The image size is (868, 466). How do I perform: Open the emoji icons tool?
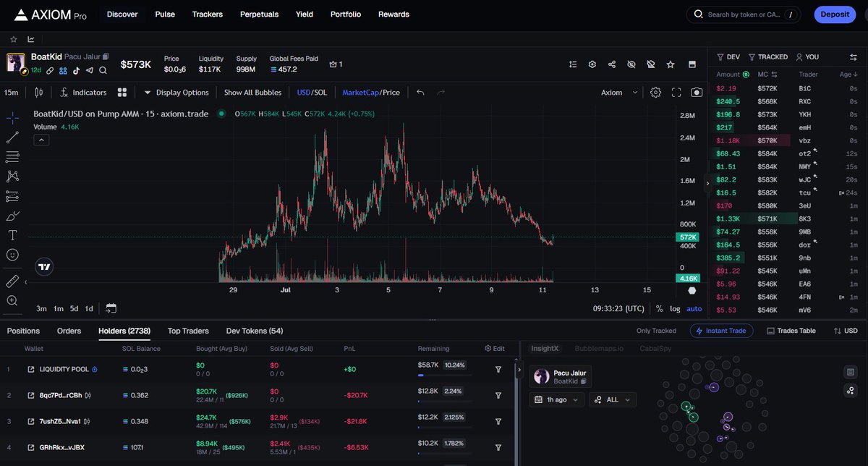[12, 255]
